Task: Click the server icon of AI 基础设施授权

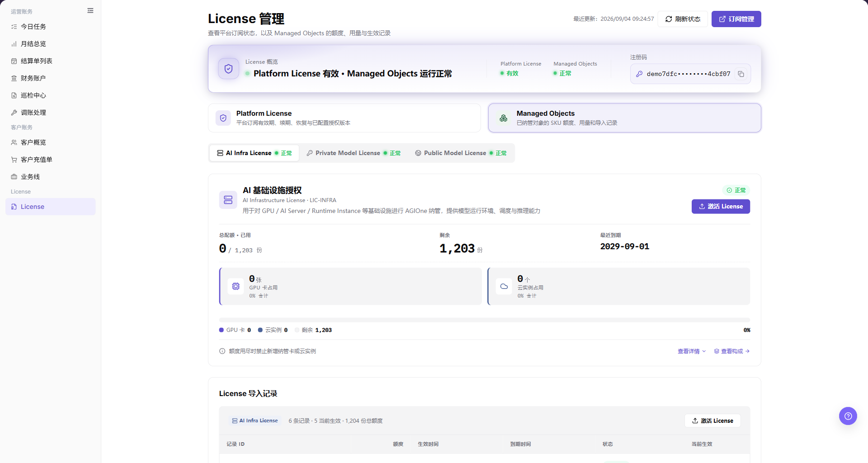Action: 228,200
